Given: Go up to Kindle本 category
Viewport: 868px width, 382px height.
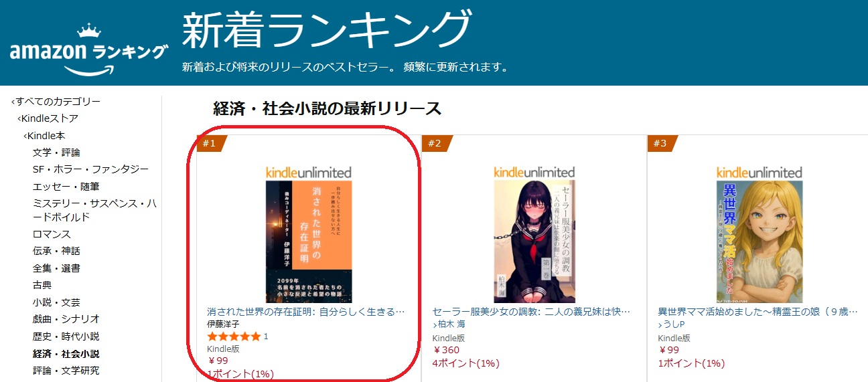Looking at the screenshot, I should click(46, 136).
